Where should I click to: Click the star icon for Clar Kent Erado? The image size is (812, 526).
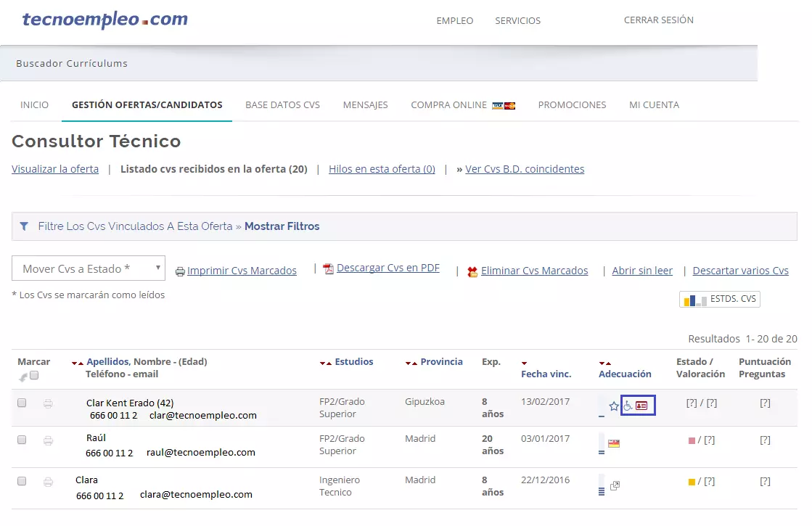point(614,406)
